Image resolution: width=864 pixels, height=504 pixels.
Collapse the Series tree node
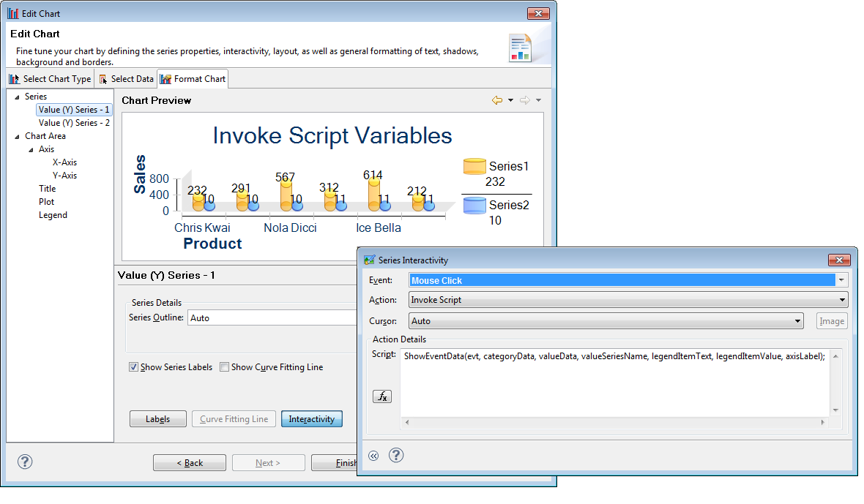pos(17,97)
